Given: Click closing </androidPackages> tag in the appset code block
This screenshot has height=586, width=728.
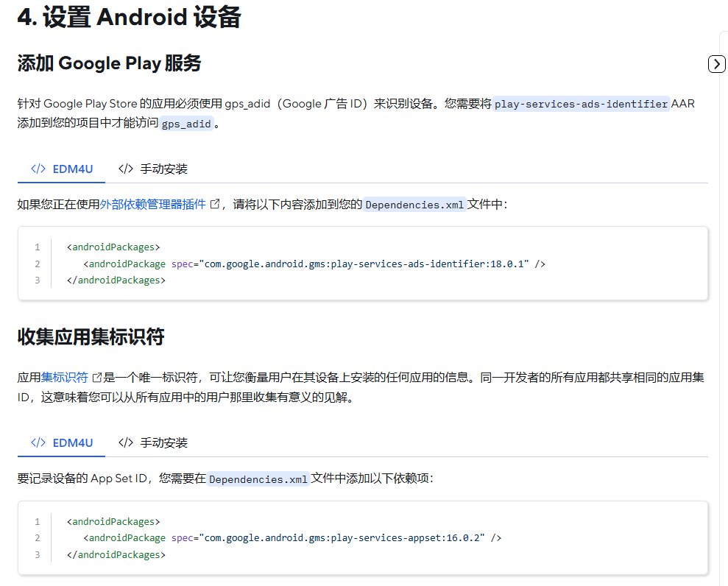Looking at the screenshot, I should coord(116,554).
